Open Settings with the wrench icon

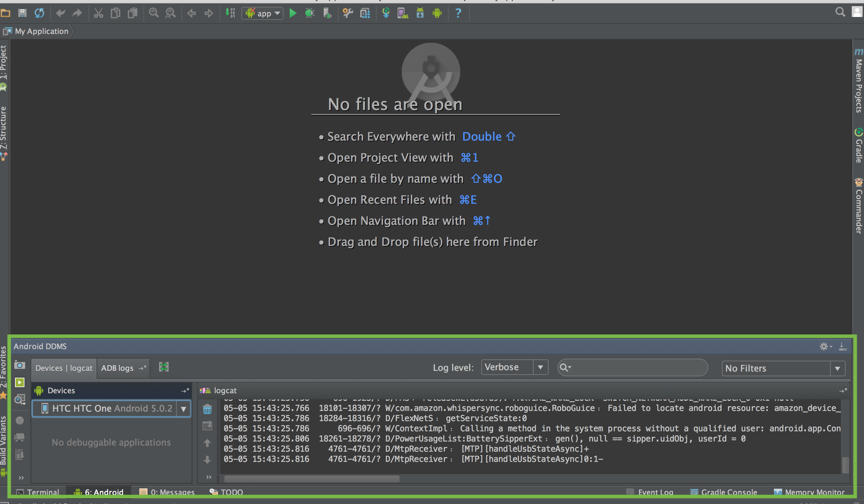point(348,13)
